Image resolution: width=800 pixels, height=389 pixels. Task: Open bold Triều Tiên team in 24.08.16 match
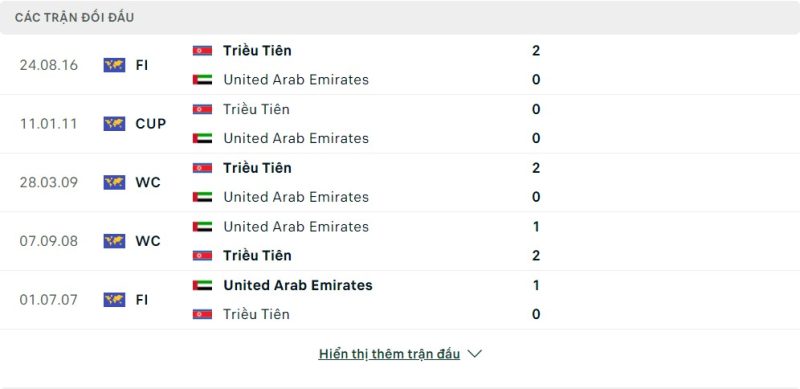[x=257, y=51]
